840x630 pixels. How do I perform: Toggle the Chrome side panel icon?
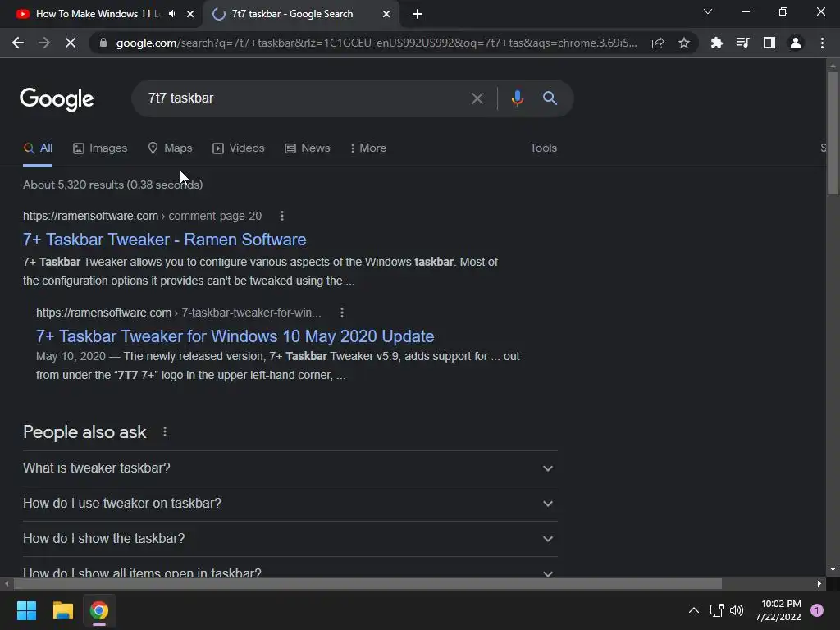tap(769, 43)
